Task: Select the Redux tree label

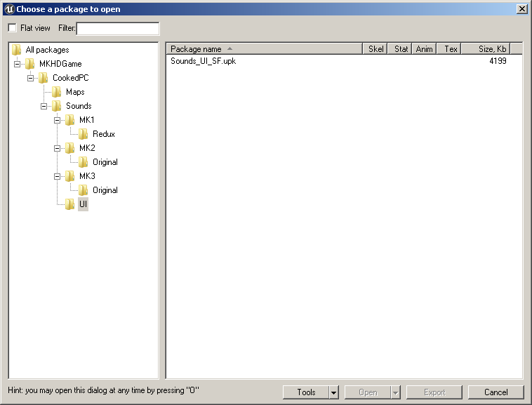Action: point(104,134)
